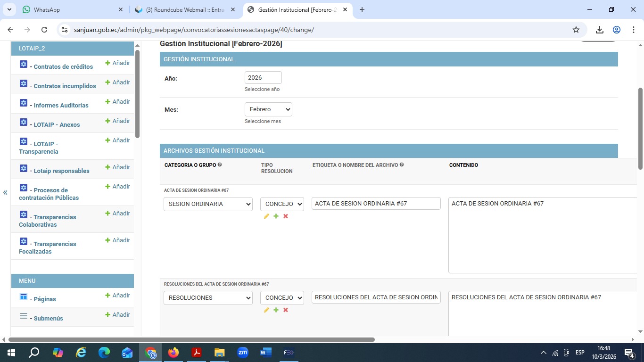
Task: Click the yellow pencil edit icon under the first CONCEJO dropdown
Action: tap(266, 216)
